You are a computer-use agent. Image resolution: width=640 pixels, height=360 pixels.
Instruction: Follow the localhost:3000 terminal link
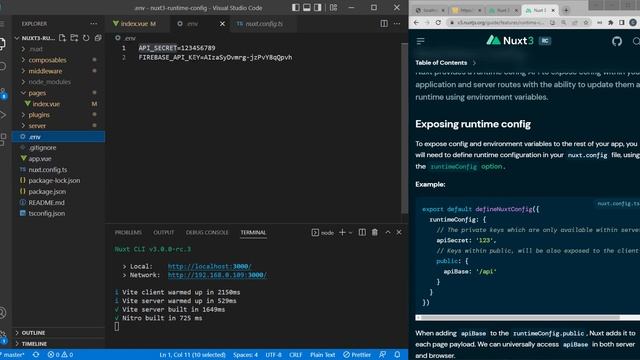click(209, 266)
